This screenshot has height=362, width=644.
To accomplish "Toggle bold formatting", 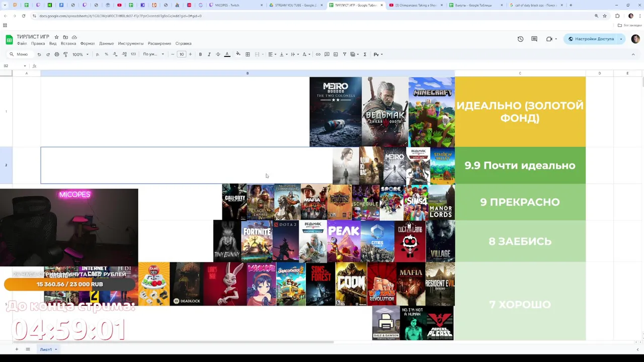I will pos(200,54).
